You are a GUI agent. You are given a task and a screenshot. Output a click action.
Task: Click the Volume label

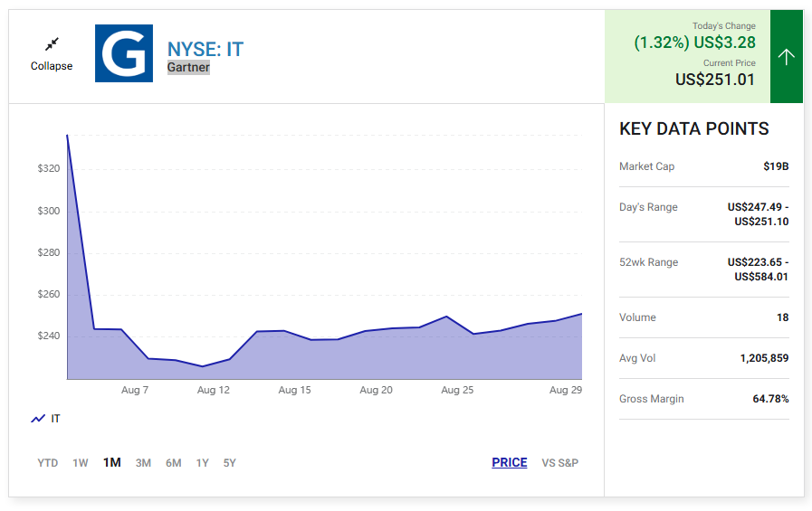[637, 317]
